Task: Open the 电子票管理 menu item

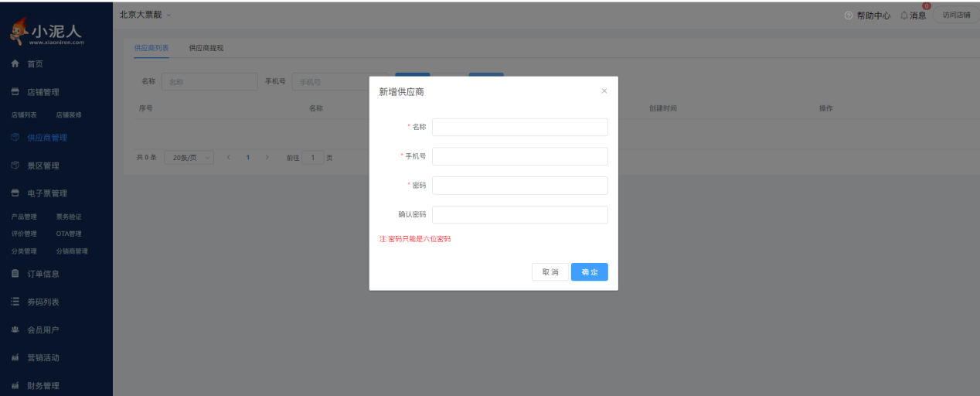Action: click(x=47, y=193)
